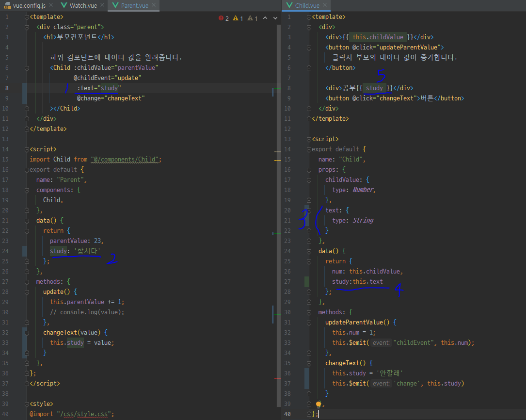The height and width of the screenshot is (420, 526).
Task: Collapse the style block in Parent.vue
Action: pyautogui.click(x=27, y=404)
